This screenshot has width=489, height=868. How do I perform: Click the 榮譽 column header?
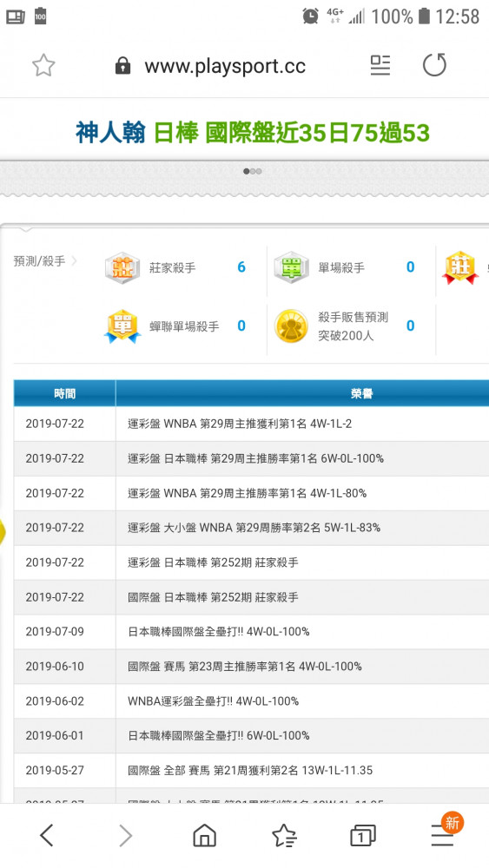pyautogui.click(x=302, y=393)
